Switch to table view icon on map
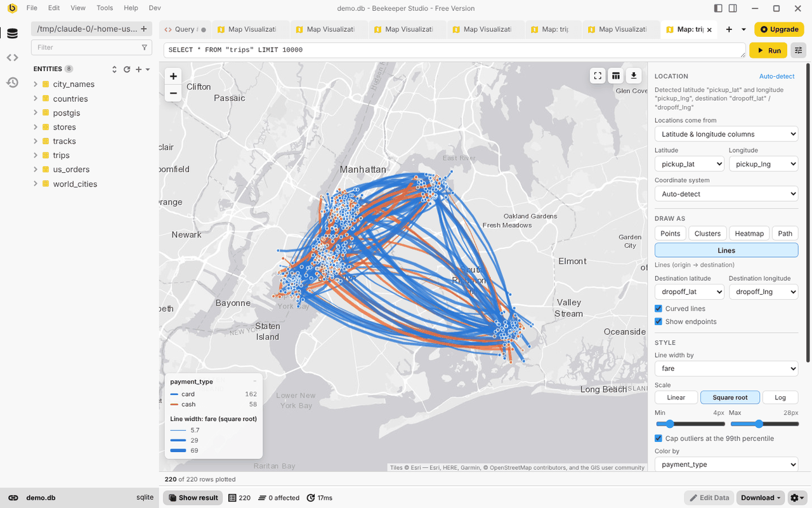This screenshot has width=812, height=508. (615, 76)
